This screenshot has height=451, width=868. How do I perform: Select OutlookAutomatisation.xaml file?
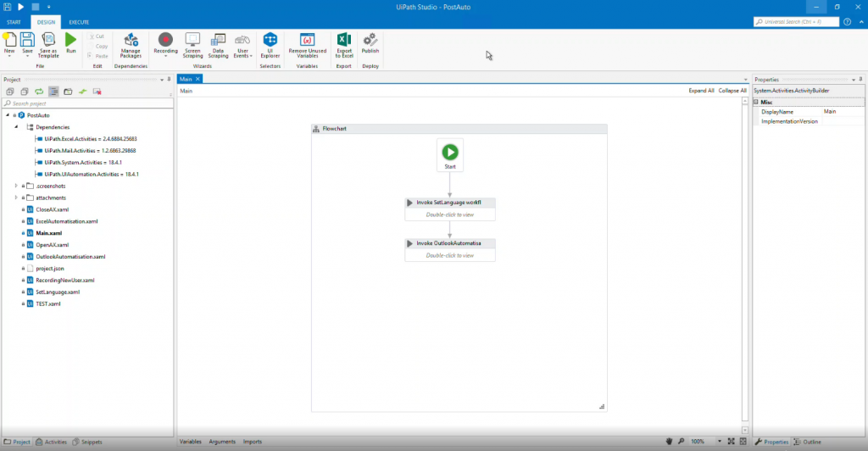[70, 257]
